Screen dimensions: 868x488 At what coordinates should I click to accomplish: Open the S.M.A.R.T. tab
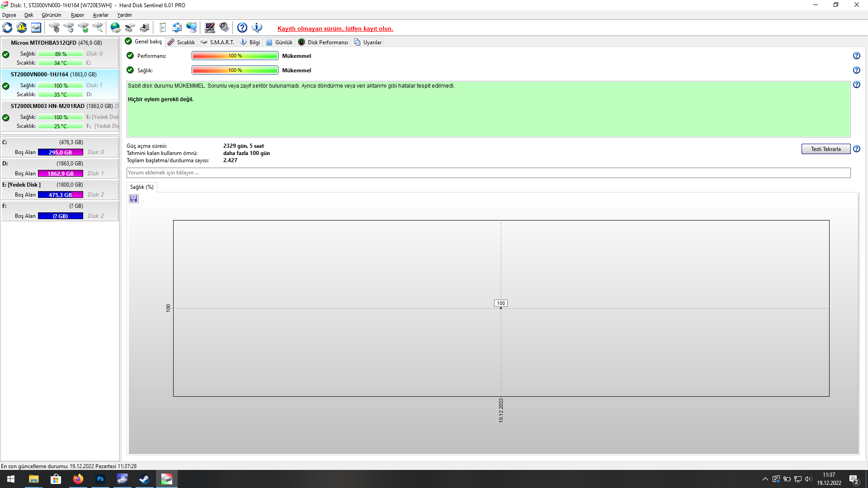(217, 42)
